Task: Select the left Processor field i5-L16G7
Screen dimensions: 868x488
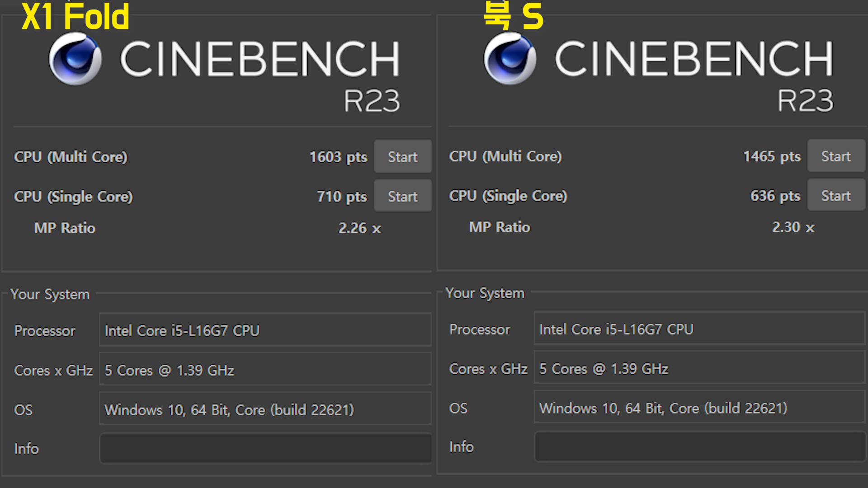Action: 265,330
